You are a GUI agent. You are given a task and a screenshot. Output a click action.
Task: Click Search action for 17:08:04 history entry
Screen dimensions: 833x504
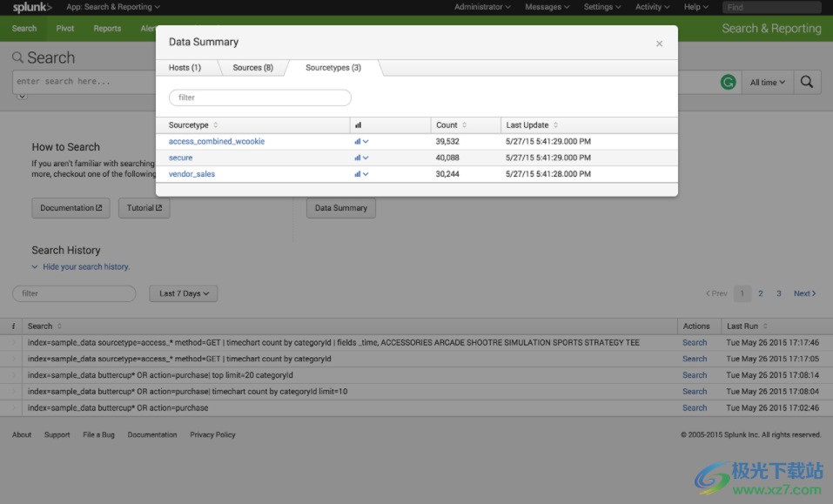695,392
